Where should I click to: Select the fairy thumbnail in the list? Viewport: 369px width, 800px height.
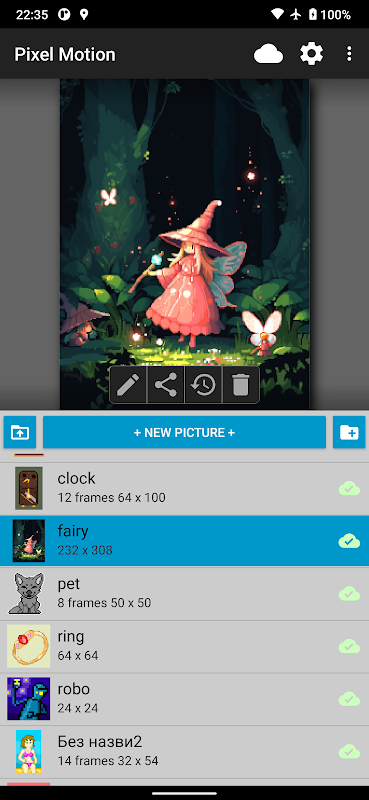(x=29, y=541)
